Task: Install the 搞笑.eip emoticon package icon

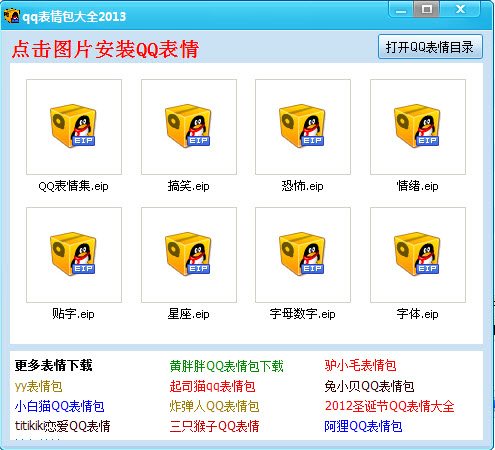Action: pos(189,127)
